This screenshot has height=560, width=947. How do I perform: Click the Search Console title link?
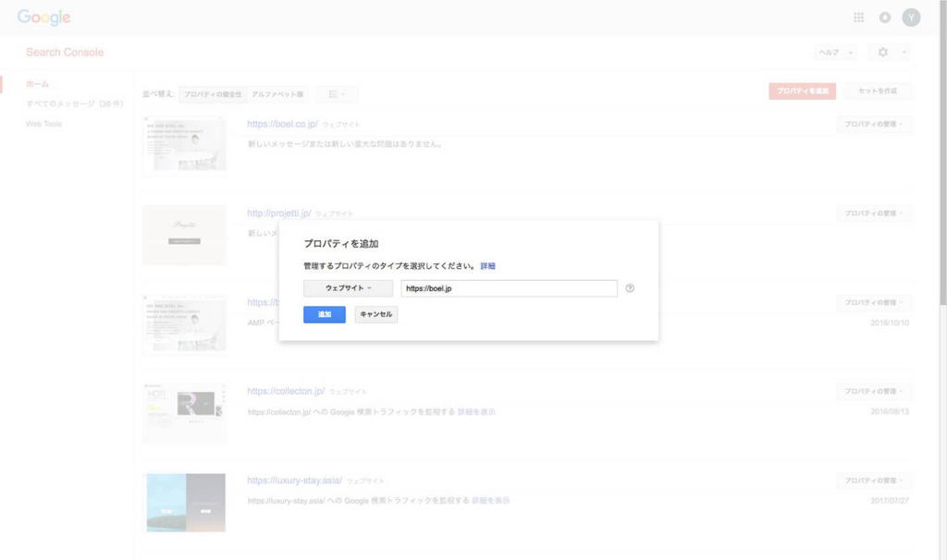(x=65, y=53)
